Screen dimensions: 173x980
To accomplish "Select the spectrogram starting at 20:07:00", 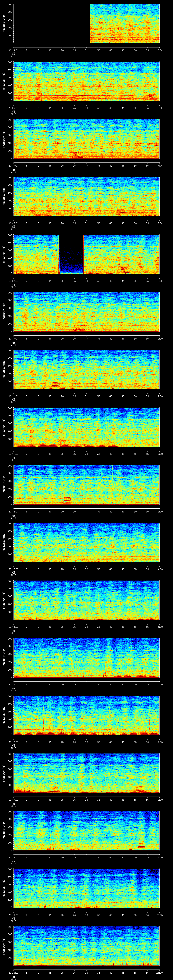I will pyautogui.click(x=87, y=197).
